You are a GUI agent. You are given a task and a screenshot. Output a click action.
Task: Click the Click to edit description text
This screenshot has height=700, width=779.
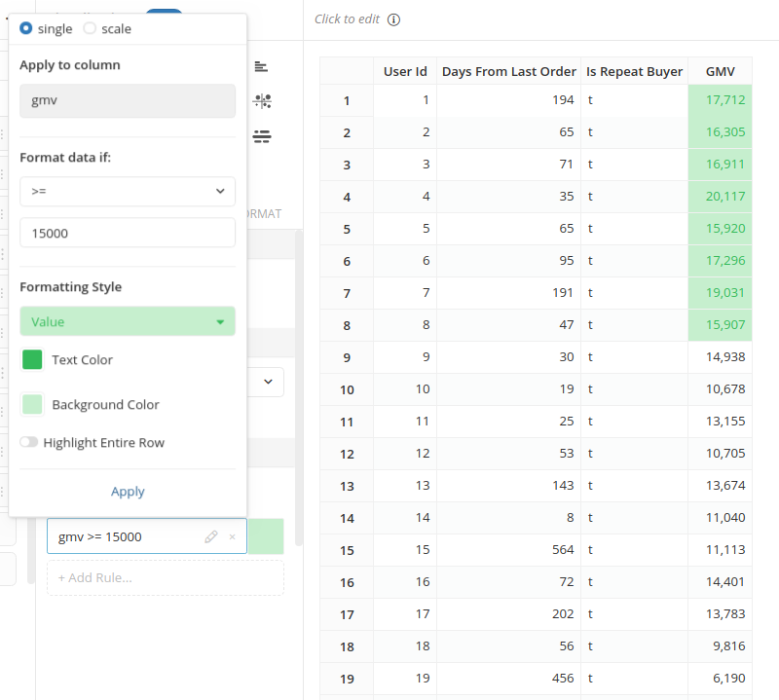(347, 19)
